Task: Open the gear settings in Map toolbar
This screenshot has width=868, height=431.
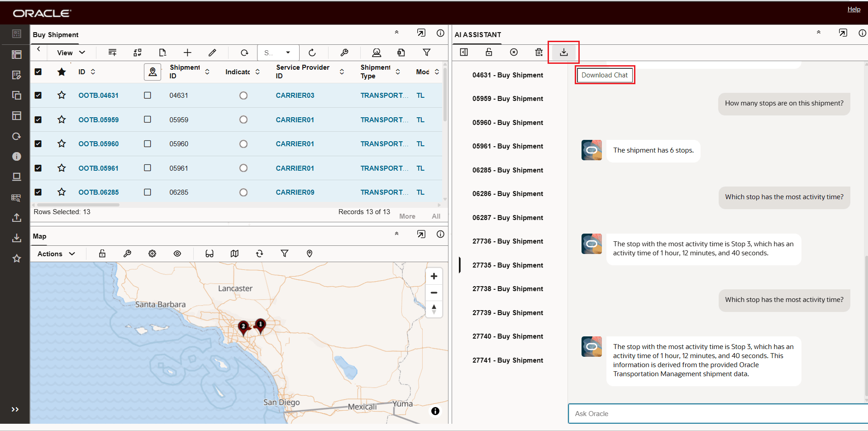Action: coord(153,254)
